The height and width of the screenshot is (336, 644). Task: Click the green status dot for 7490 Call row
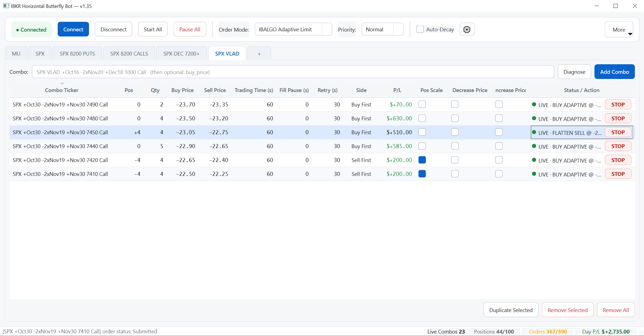534,104
